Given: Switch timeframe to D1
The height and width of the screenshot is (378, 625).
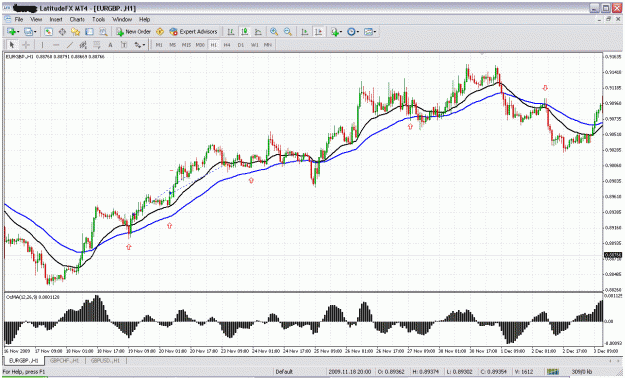Looking at the screenshot, I should [240, 45].
